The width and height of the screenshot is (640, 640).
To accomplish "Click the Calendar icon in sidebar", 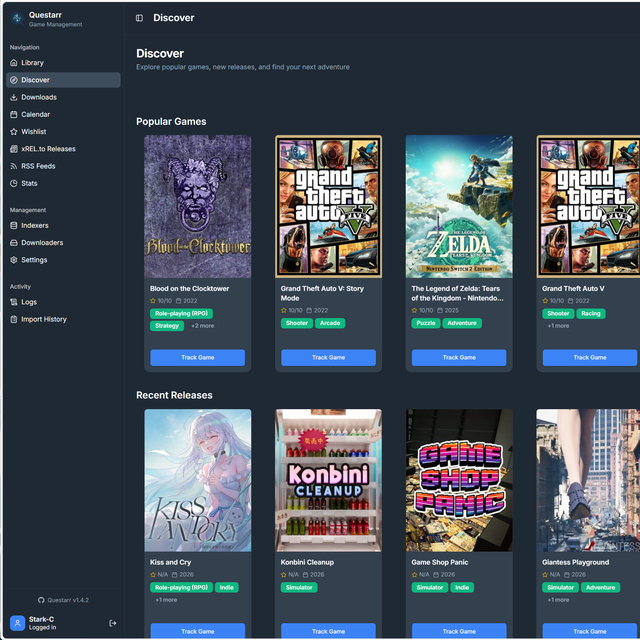I will coord(14,114).
